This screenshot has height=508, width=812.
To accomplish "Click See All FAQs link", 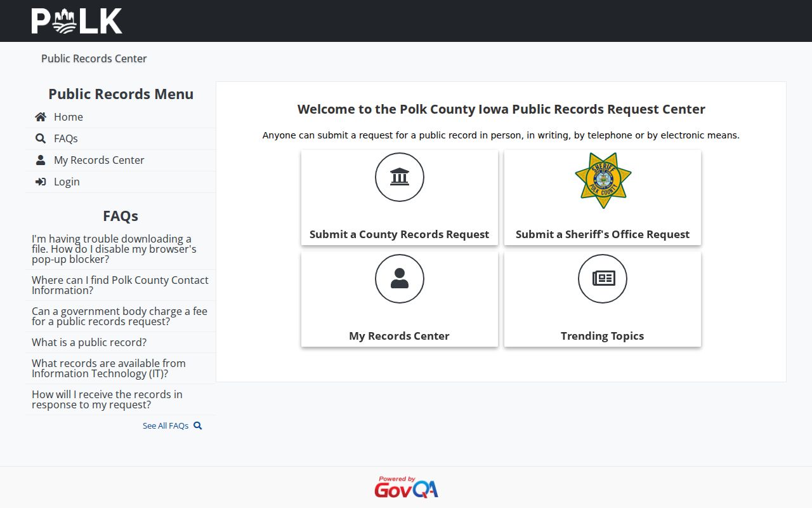I will [x=166, y=425].
